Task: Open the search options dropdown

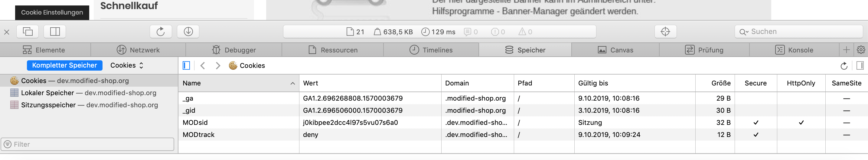Action: tap(744, 32)
